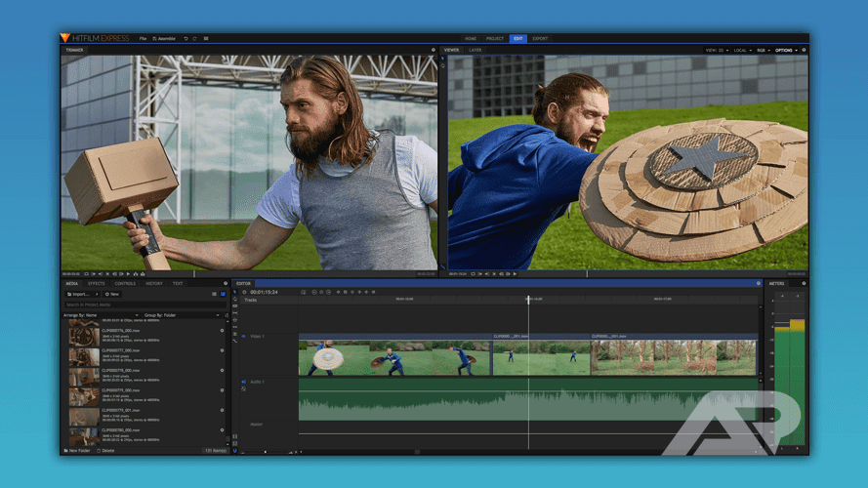868x488 pixels.
Task: Click the Import media button
Action: [x=79, y=295]
